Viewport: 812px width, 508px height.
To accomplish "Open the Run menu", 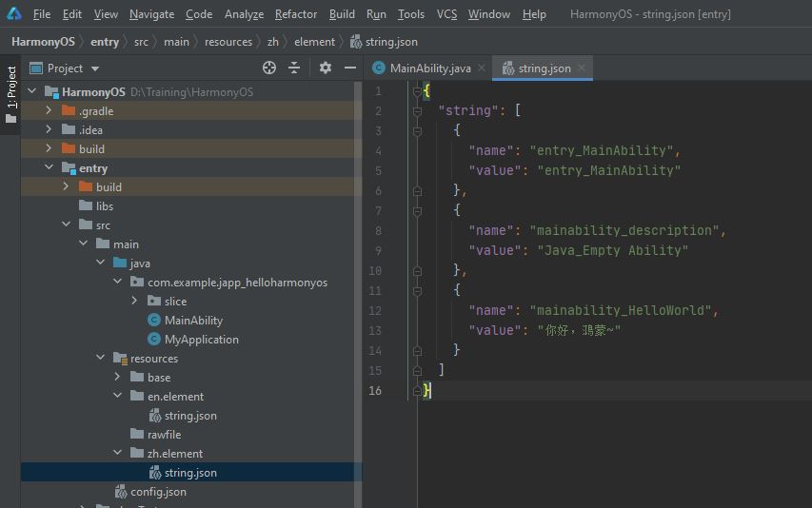I will [x=376, y=14].
